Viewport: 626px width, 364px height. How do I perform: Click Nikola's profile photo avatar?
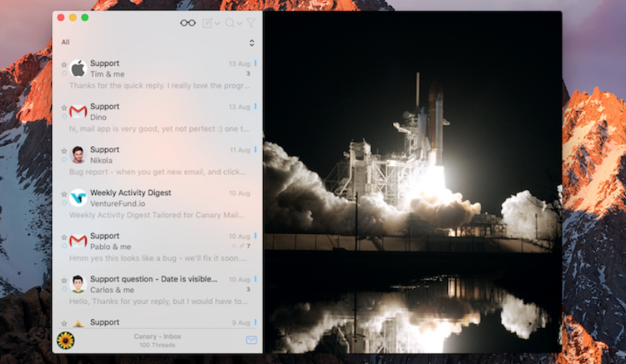78,155
